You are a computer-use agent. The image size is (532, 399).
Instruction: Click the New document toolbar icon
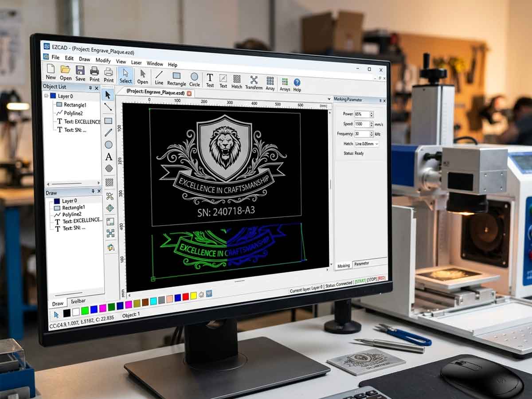point(51,72)
